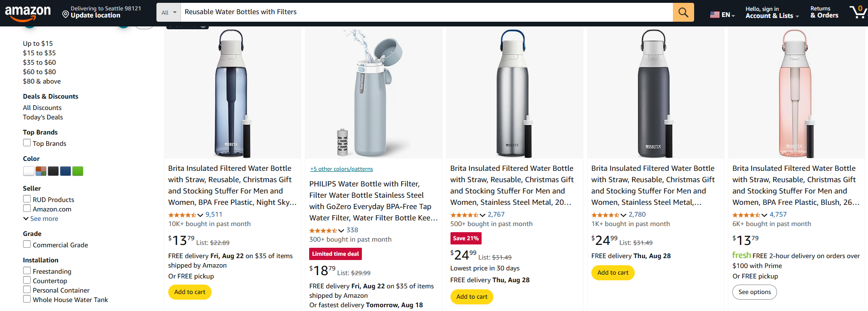Viewport: 868px width, 311px height.
Task: Enable the Countertop installation filter
Action: coord(27,280)
